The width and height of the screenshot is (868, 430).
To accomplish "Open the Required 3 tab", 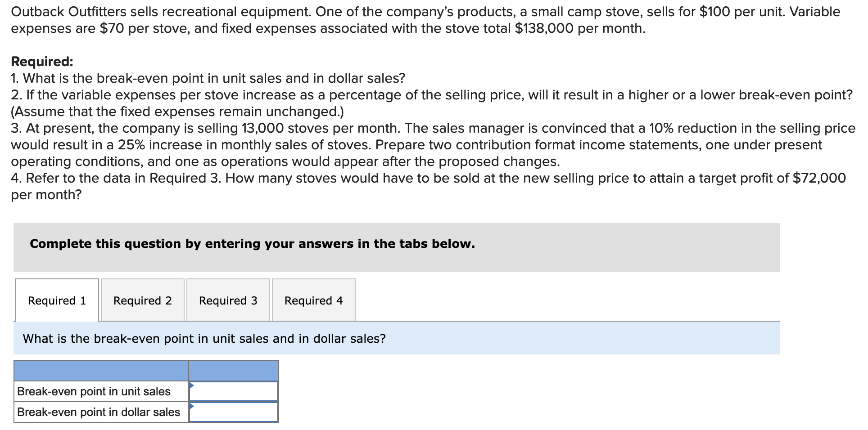I will tap(228, 300).
